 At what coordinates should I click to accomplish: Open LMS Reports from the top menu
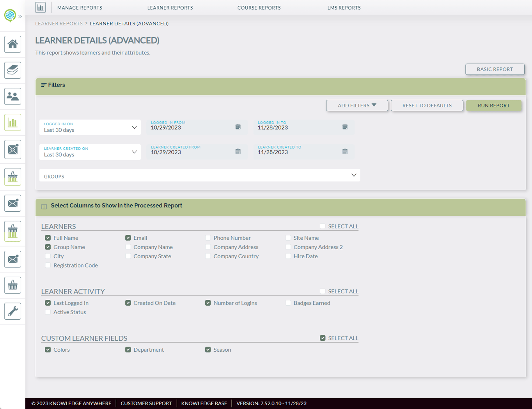point(344,7)
